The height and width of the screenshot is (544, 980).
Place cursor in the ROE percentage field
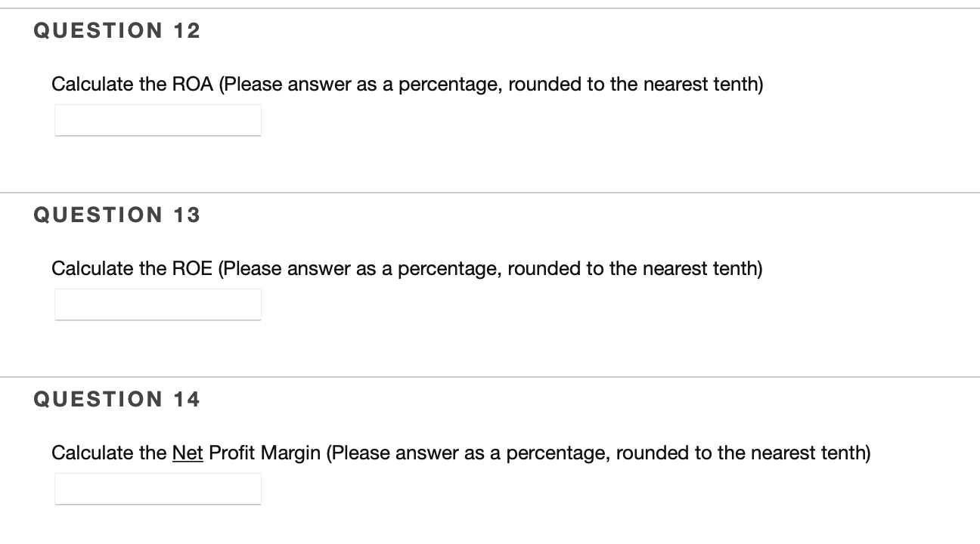157,304
